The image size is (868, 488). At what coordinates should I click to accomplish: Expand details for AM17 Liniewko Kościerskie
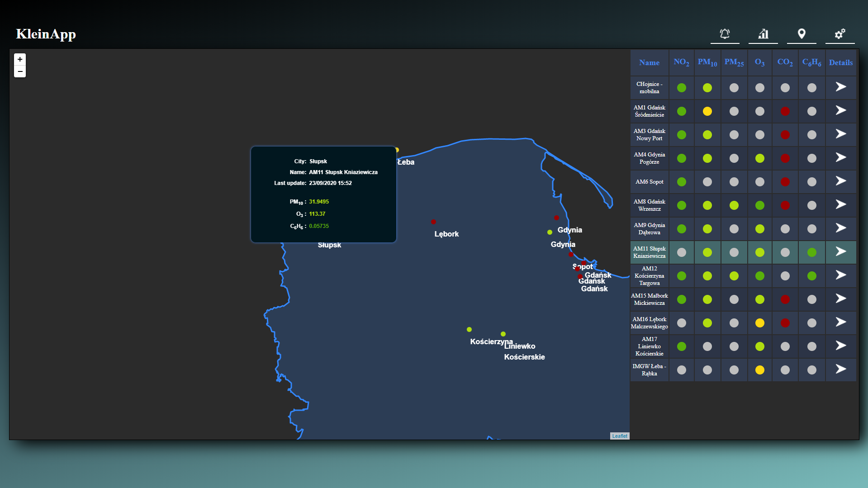[x=840, y=346]
